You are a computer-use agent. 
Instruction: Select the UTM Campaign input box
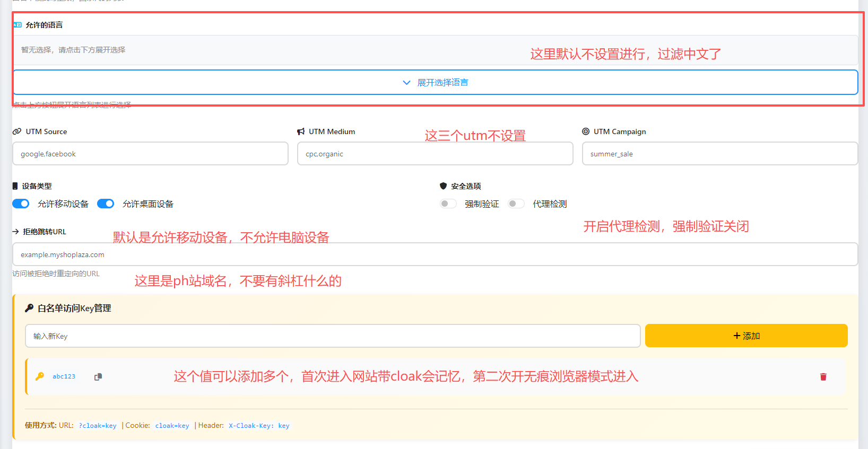point(719,154)
